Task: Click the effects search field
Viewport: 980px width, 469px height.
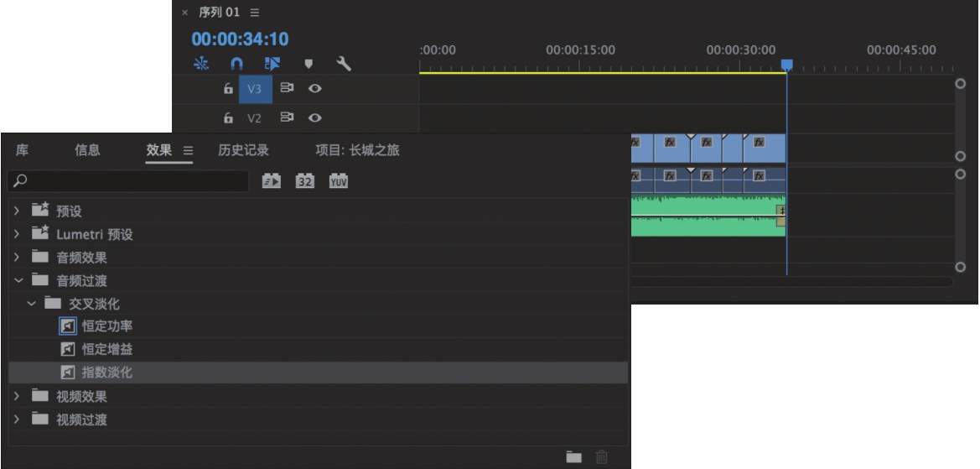Action: tap(130, 181)
